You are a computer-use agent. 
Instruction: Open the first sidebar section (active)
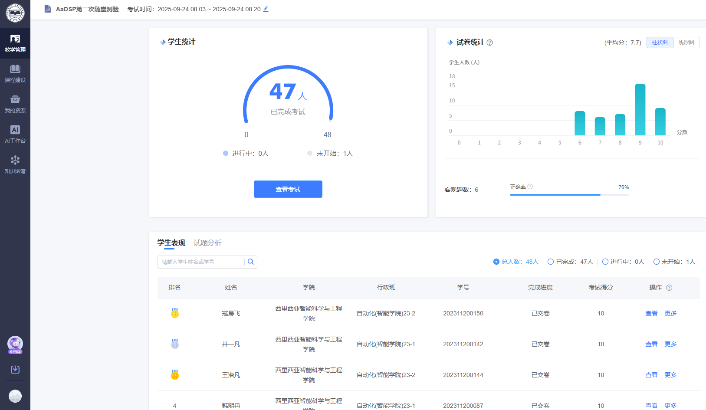click(x=15, y=43)
